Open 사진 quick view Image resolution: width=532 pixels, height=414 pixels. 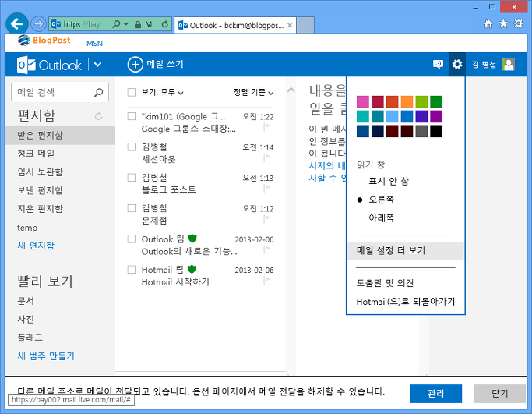point(26,319)
